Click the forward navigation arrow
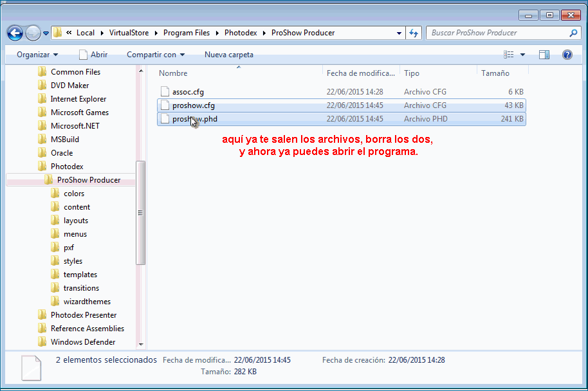588x391 pixels. [33, 33]
